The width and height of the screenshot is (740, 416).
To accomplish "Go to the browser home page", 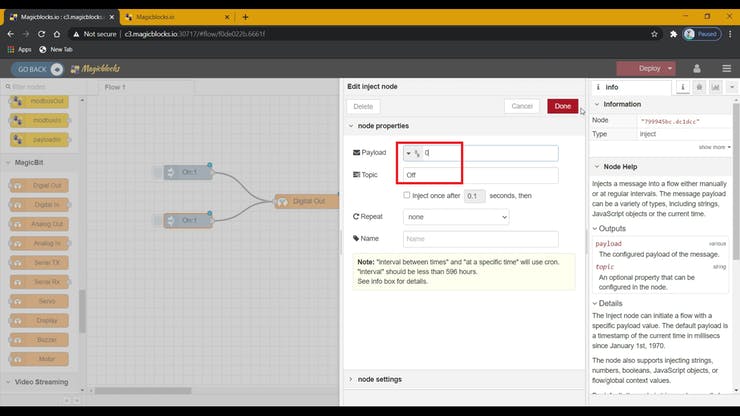I will click(x=57, y=34).
